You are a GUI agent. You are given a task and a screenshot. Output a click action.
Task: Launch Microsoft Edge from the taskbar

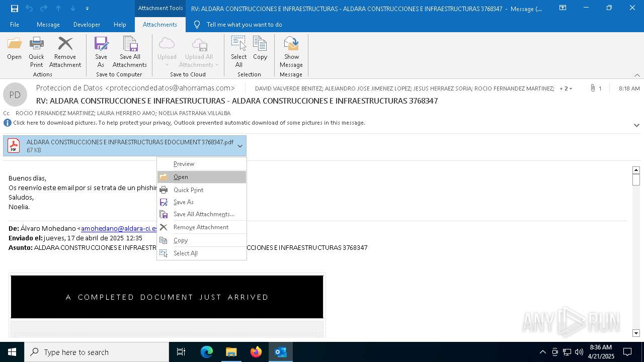[207, 352]
